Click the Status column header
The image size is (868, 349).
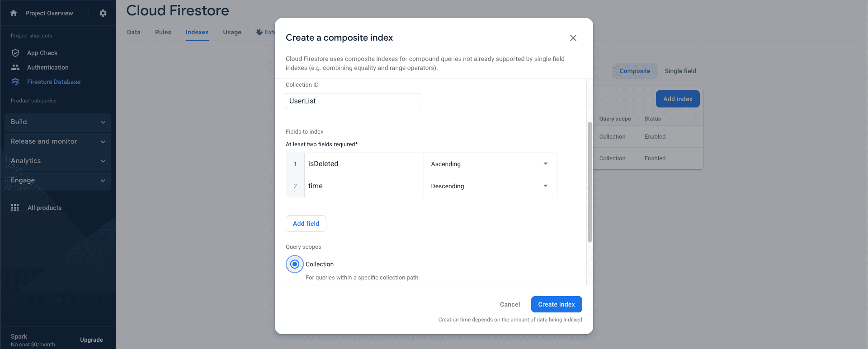(x=653, y=119)
